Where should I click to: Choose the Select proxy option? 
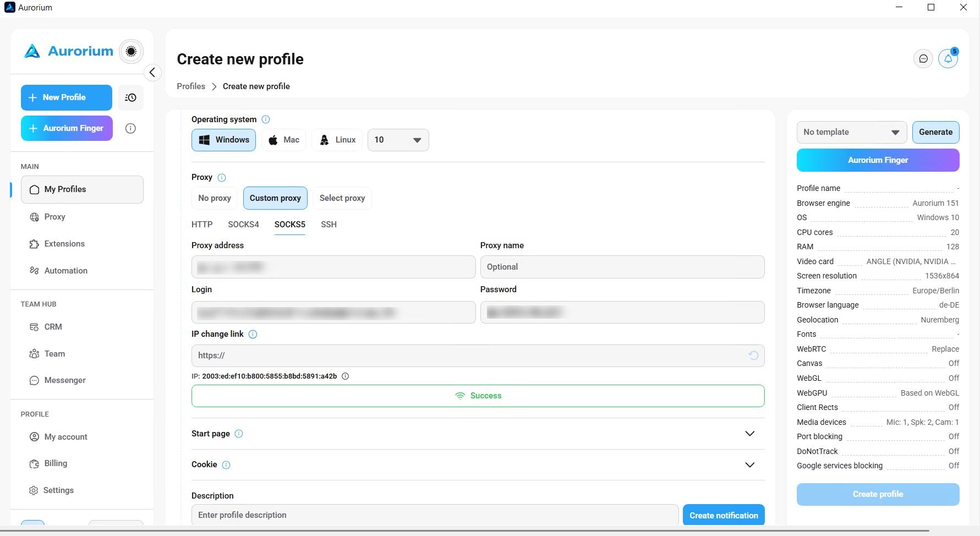click(342, 198)
